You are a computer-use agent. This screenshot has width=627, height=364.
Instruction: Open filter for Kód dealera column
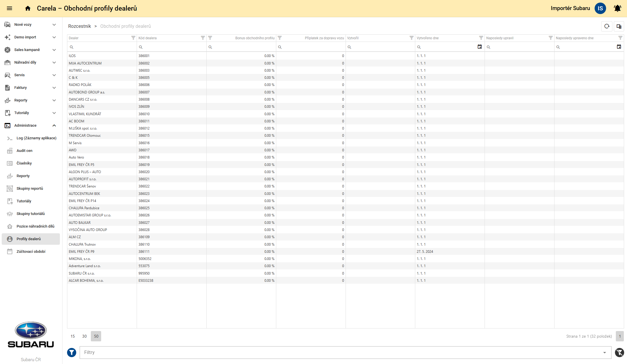click(x=203, y=38)
